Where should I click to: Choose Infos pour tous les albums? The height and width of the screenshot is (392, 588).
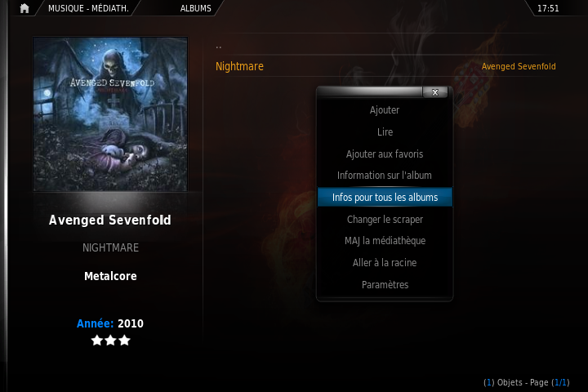tap(385, 198)
